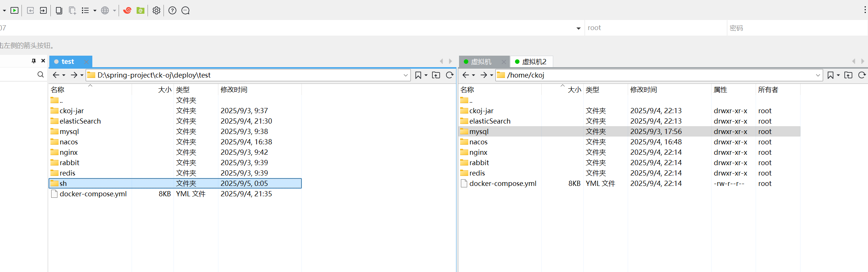Open remote pane bookmark dropdown arrow
This screenshot has width=868, height=272.
[838, 75]
